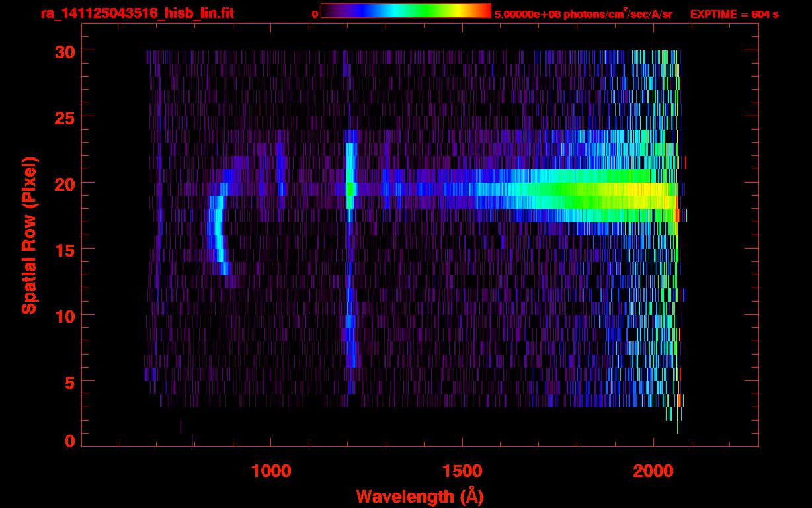Click the 5 spatial row tick label
This screenshot has height=508, width=812.
[x=69, y=382]
